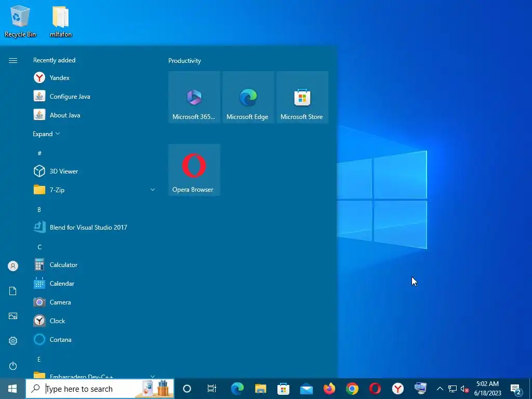The width and height of the screenshot is (532, 399).
Task: Launch Opera Browser tile
Action: point(194,170)
